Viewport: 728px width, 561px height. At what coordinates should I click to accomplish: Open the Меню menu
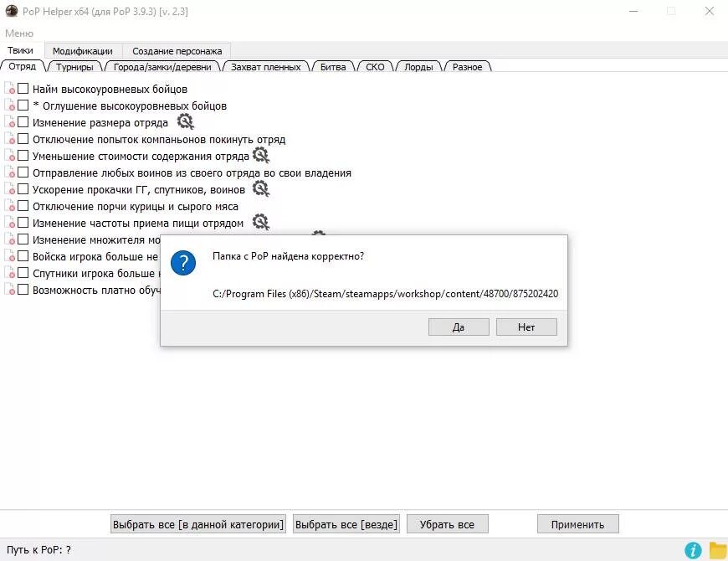[18, 33]
